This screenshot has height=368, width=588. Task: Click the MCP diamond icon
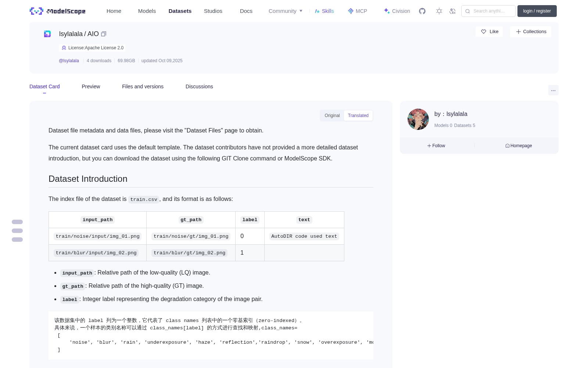(x=351, y=11)
